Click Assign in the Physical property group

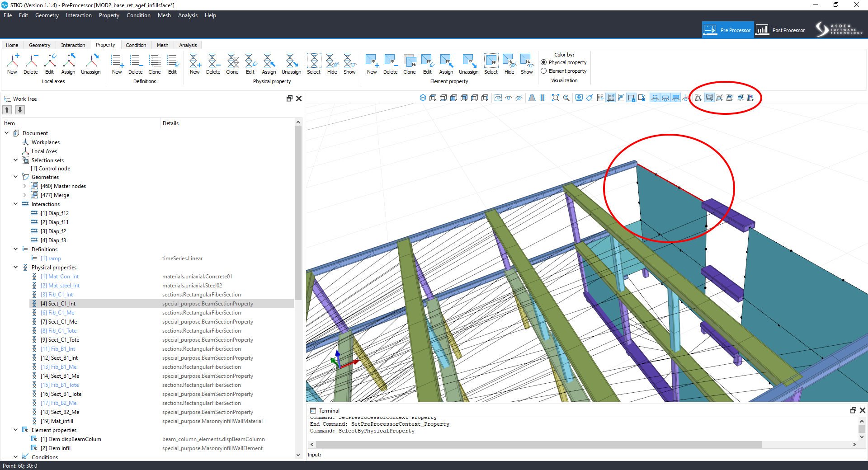pyautogui.click(x=269, y=64)
